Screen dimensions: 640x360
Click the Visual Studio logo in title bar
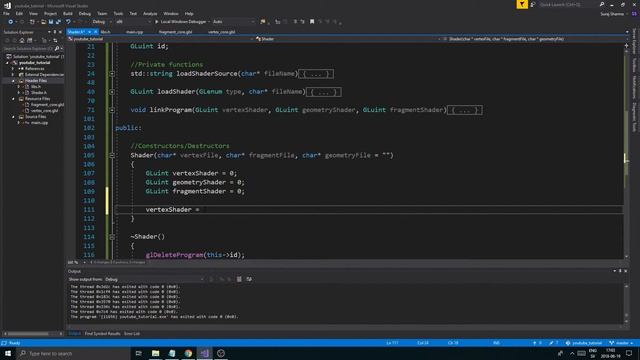coord(7,6)
